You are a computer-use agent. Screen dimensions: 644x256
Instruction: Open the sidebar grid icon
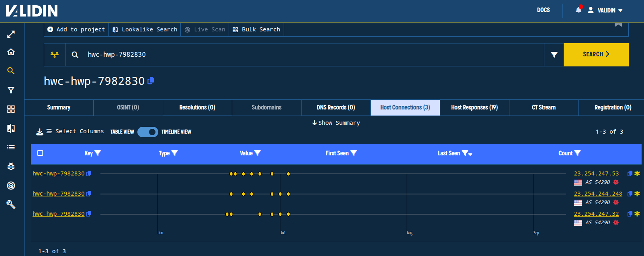pyautogui.click(x=11, y=109)
